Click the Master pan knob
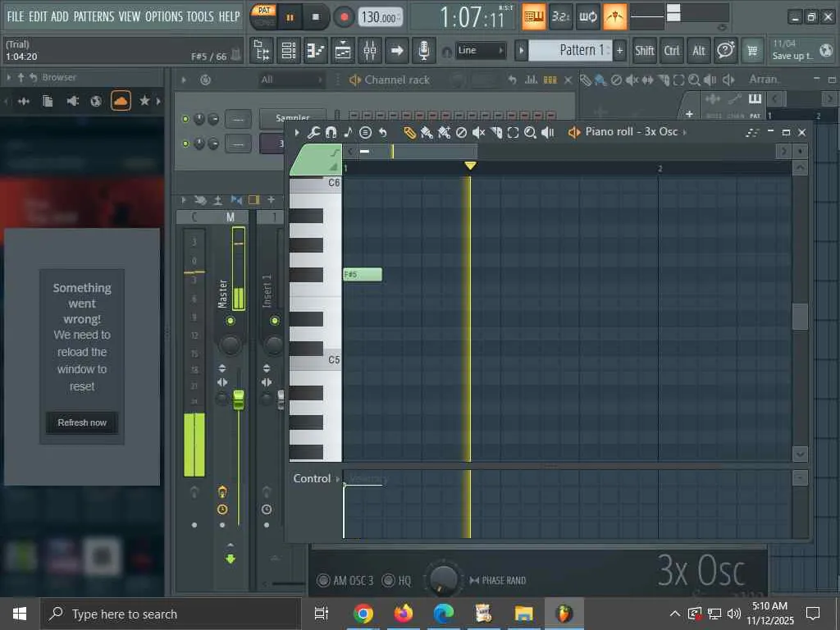840x630 pixels. point(231,345)
